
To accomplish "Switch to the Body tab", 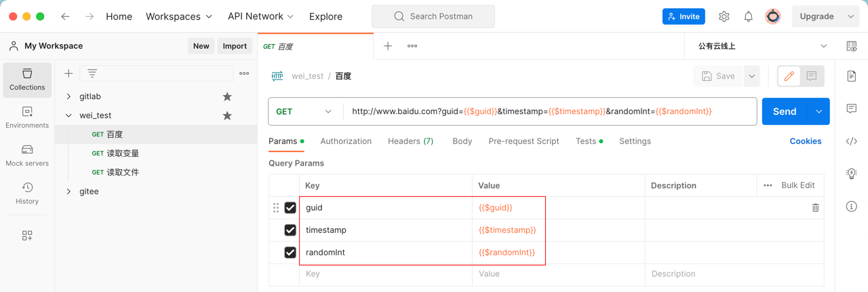I will pos(462,141).
